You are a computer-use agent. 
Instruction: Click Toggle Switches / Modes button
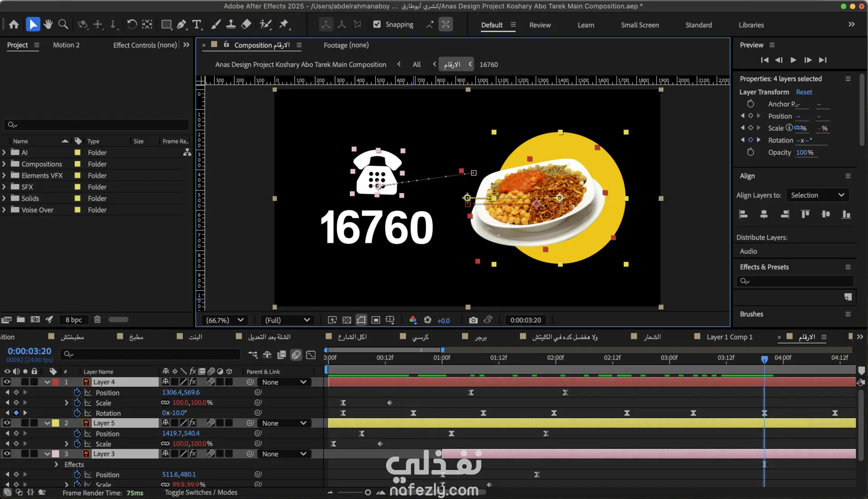click(201, 493)
